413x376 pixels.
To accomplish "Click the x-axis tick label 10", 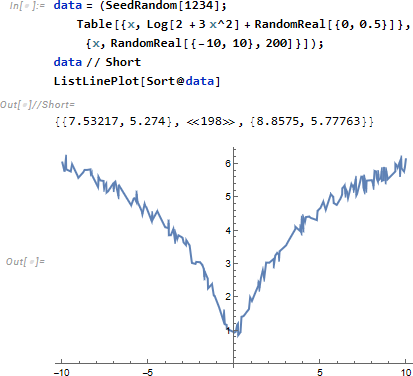I will tap(406, 372).
